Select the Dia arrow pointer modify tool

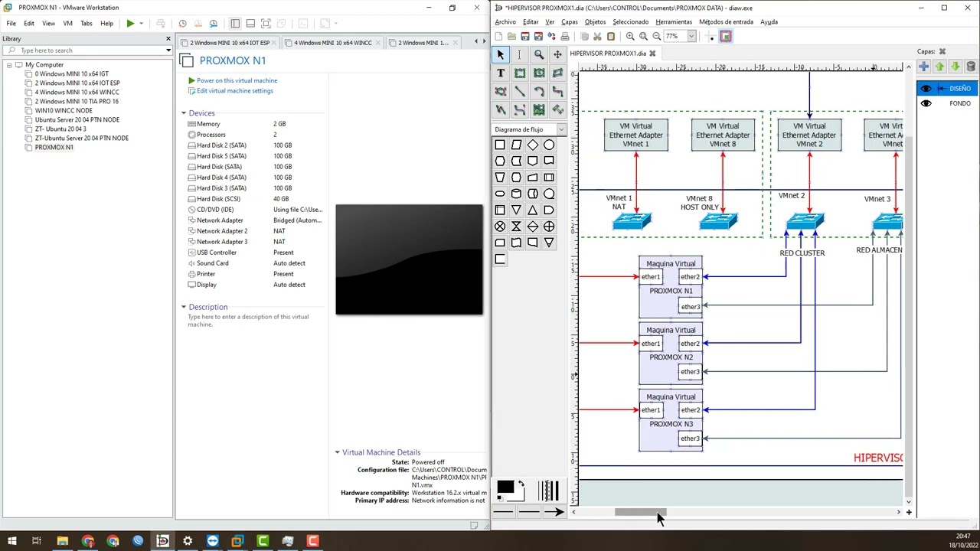(501, 54)
